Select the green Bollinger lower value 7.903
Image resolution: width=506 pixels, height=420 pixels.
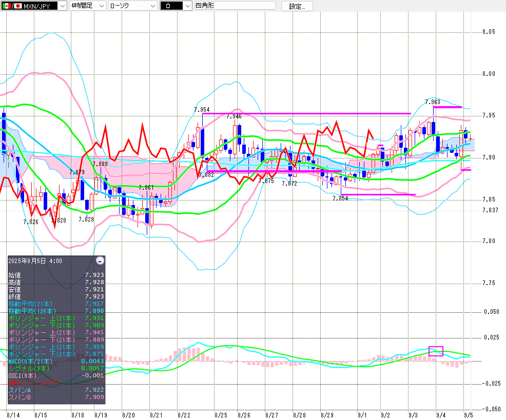[94, 325]
